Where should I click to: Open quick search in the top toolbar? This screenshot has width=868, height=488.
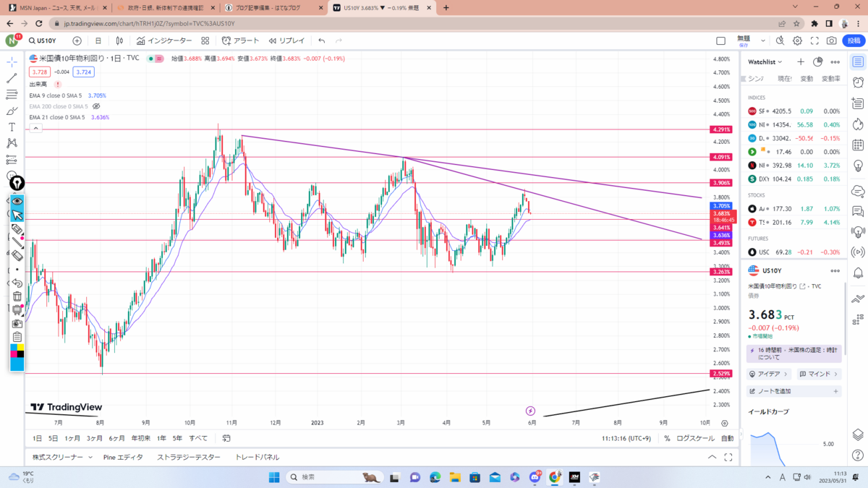(780, 41)
